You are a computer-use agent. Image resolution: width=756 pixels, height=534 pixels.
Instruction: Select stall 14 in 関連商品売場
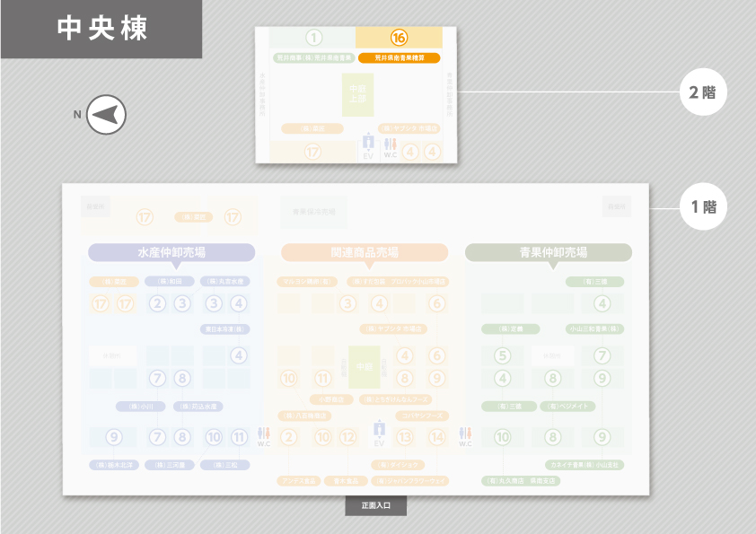tap(436, 437)
